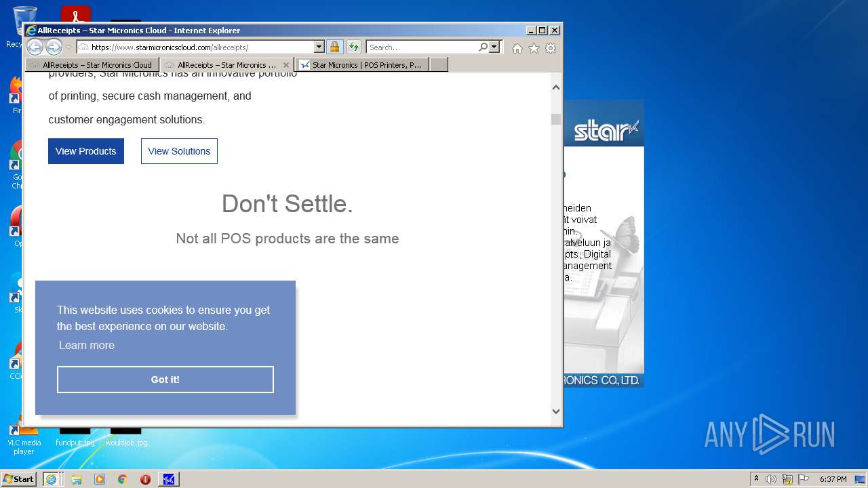The width and height of the screenshot is (868, 488).
Task: Click the network tray icon
Action: click(x=787, y=479)
